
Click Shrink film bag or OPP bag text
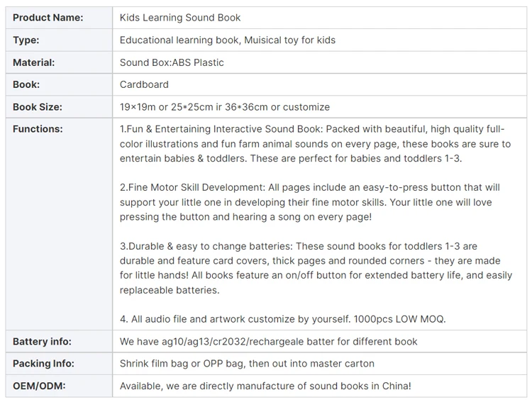click(x=247, y=364)
